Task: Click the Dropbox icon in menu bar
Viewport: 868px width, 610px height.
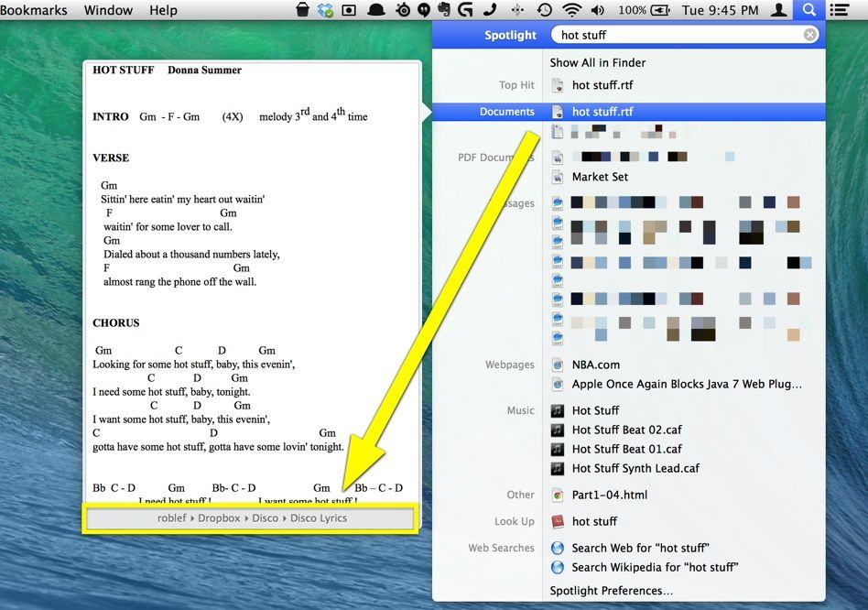Action: click(326, 10)
